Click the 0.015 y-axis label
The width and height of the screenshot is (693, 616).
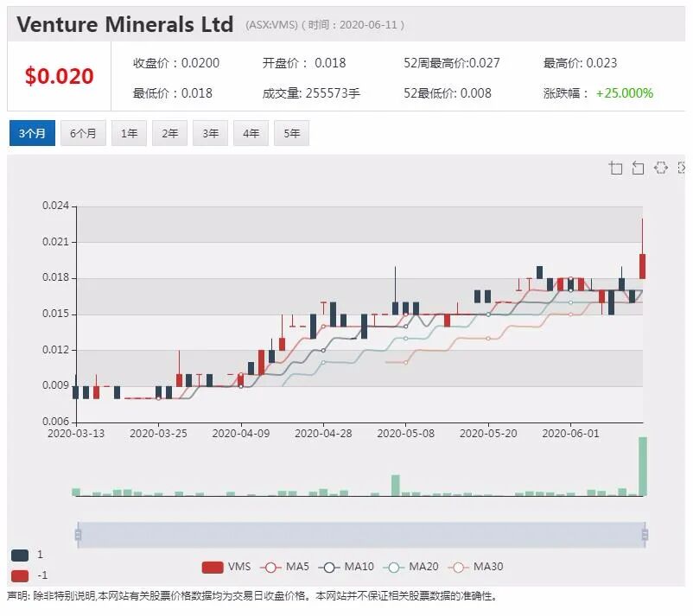(55, 314)
